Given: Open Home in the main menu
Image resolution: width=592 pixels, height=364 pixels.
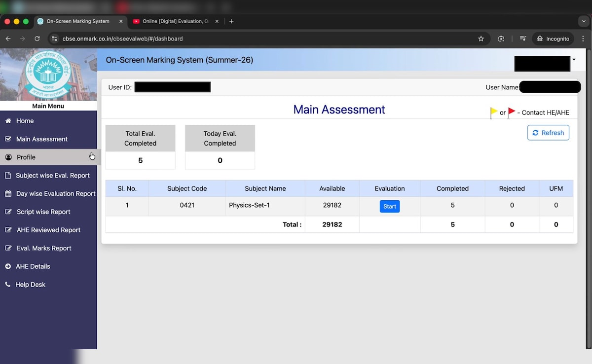Looking at the screenshot, I should tap(48, 121).
